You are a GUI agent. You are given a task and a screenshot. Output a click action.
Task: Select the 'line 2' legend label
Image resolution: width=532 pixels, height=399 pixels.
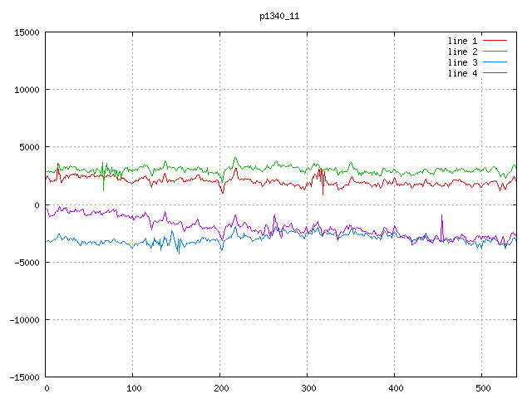[x=462, y=52]
